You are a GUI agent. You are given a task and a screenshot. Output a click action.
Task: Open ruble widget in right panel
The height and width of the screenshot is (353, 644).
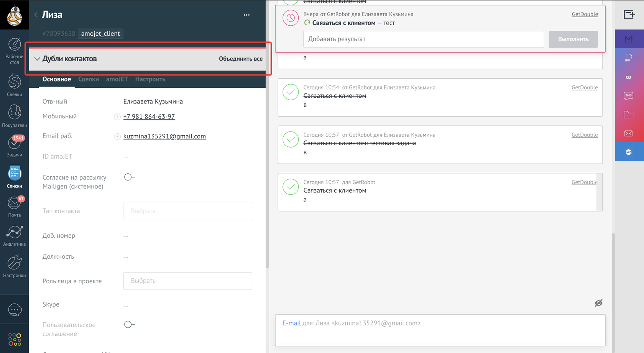pyautogui.click(x=629, y=58)
